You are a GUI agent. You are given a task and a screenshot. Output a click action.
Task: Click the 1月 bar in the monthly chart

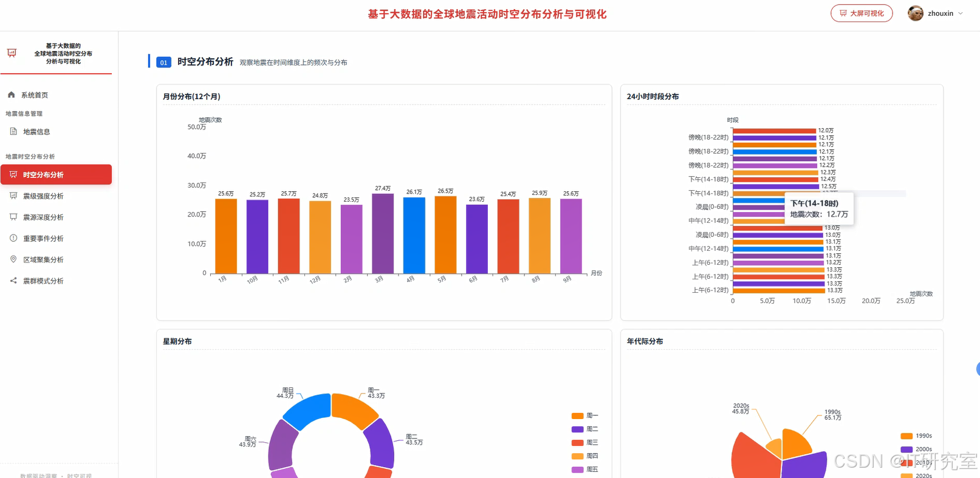click(x=226, y=236)
